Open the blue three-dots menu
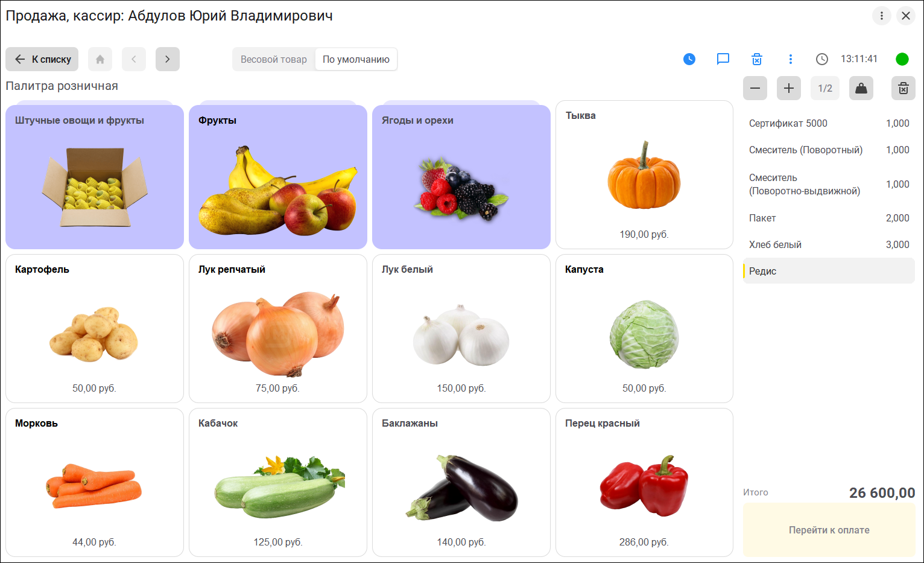924x563 pixels. [x=791, y=59]
